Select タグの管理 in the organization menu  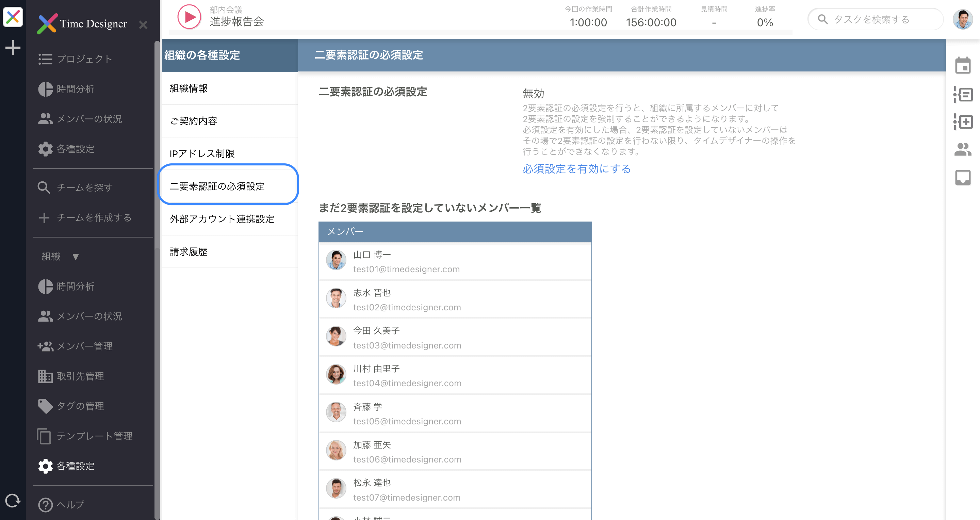[80, 406]
